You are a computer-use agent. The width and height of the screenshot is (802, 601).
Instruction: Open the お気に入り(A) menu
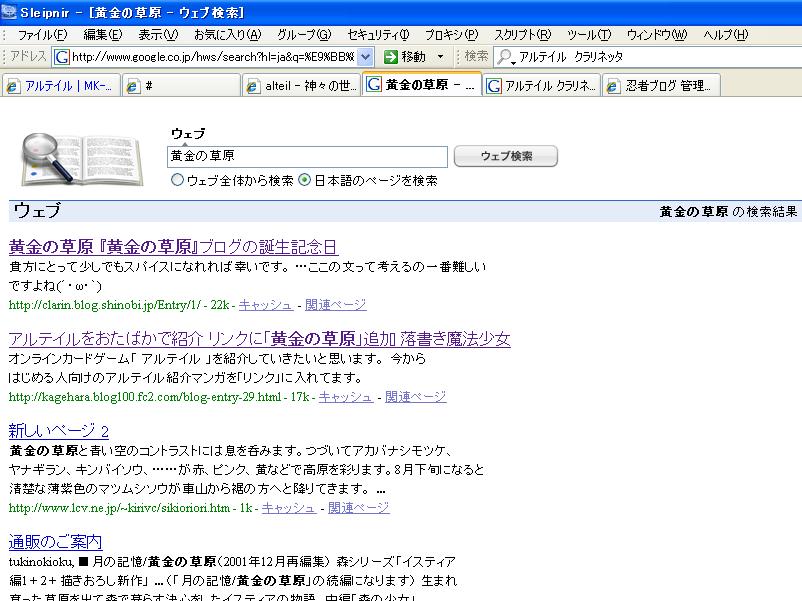tap(228, 35)
